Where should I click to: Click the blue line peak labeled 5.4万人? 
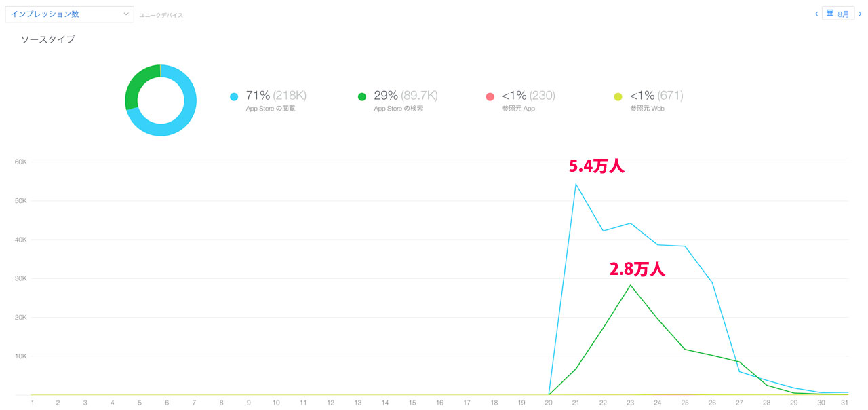[576, 184]
